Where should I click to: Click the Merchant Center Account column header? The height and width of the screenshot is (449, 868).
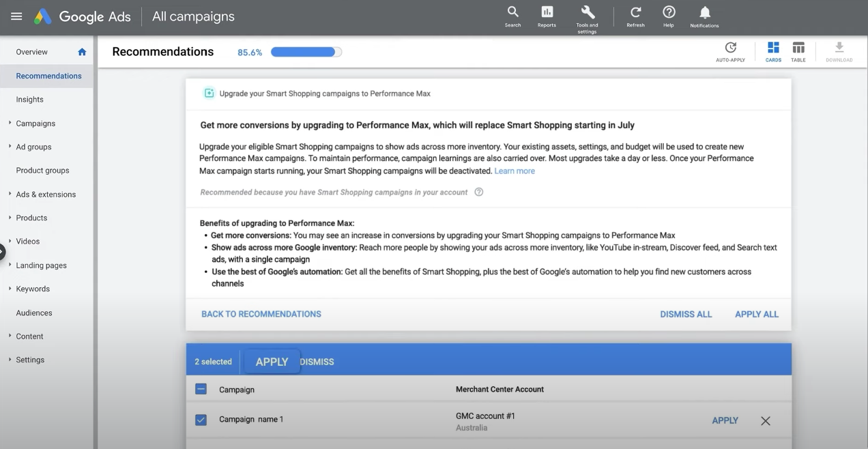pyautogui.click(x=500, y=389)
